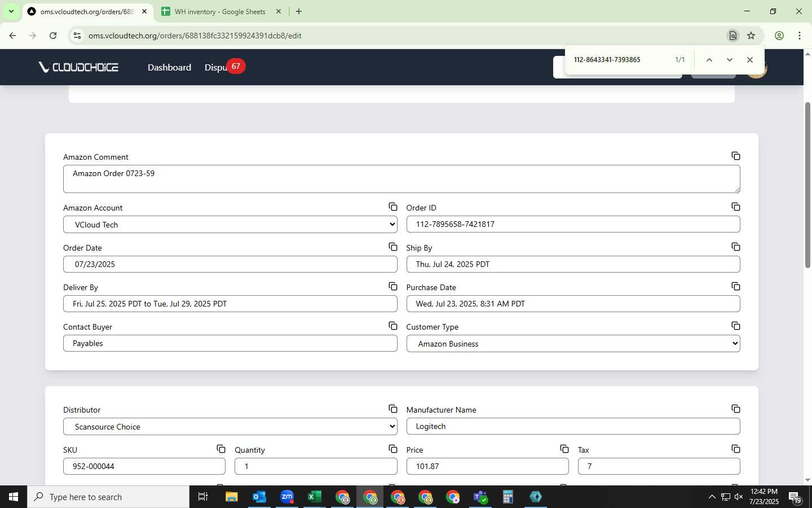Image resolution: width=812 pixels, height=508 pixels.
Task: Copy the Purchase Date value
Action: coord(736,286)
